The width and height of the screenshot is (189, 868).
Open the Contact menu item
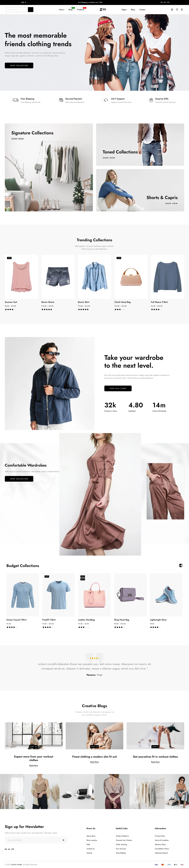142,9
